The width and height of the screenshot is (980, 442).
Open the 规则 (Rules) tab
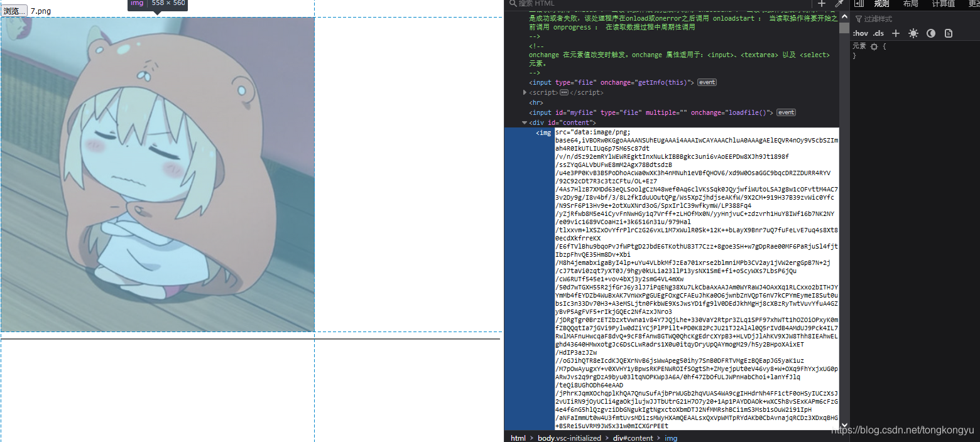pyautogui.click(x=881, y=4)
